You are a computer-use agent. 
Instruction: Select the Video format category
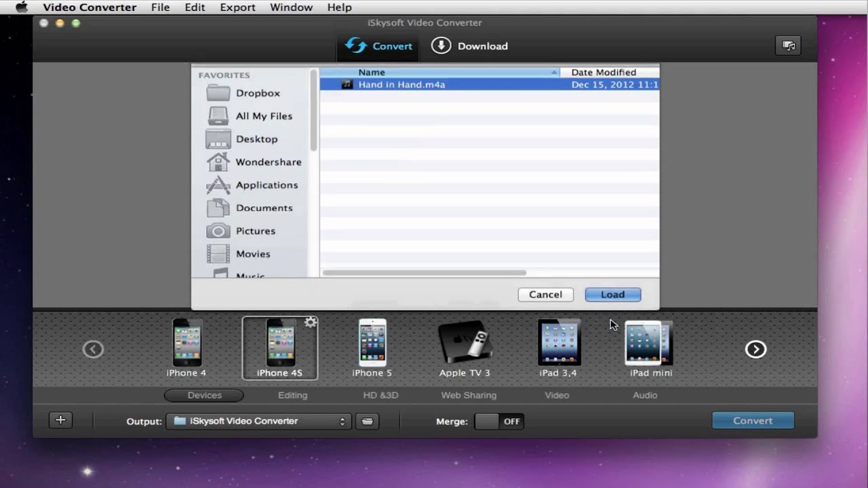click(x=557, y=395)
